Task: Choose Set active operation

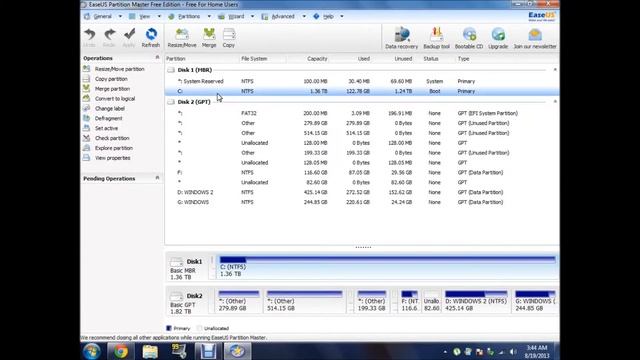Action: [106, 128]
